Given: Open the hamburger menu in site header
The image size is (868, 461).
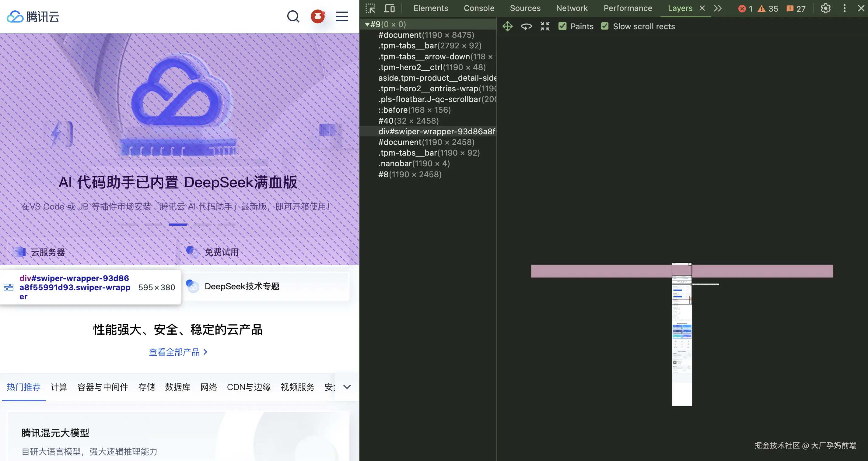Looking at the screenshot, I should (342, 16).
